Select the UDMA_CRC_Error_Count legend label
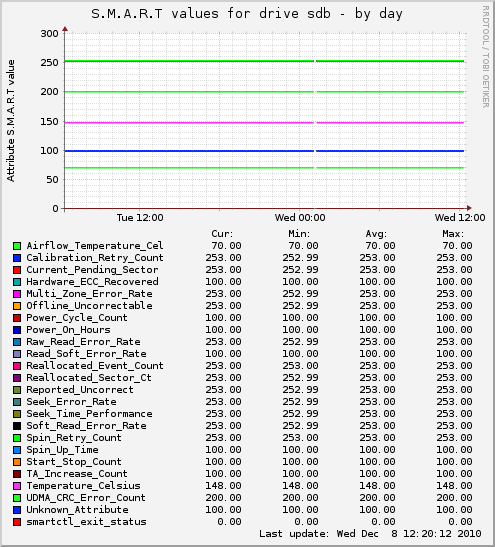The height and width of the screenshot is (547, 495). click(x=86, y=498)
